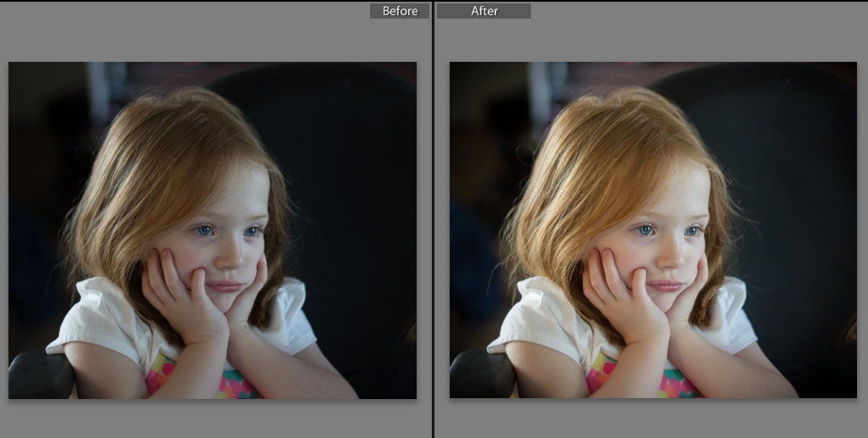Click the vertical divider between Before and After
The width and height of the screenshot is (868, 438).
[x=433, y=219]
